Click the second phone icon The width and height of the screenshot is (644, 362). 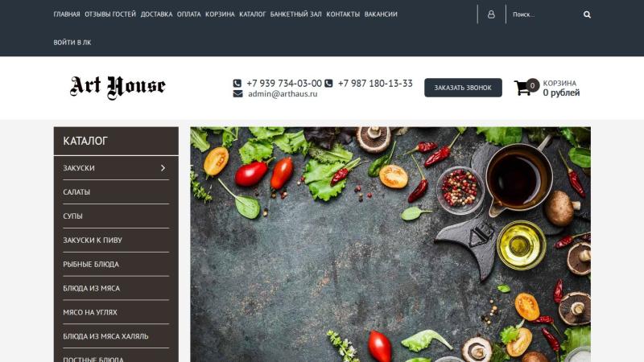(x=328, y=84)
